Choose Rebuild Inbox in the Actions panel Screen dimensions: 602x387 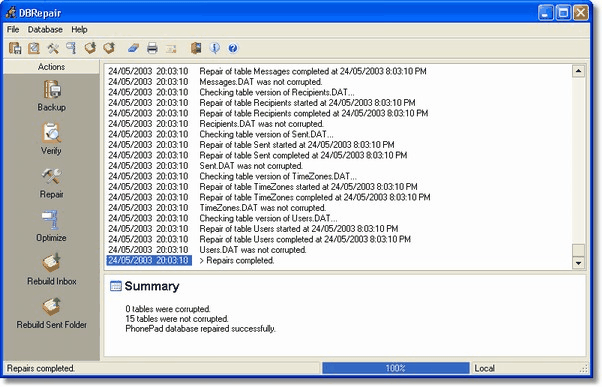(51, 270)
